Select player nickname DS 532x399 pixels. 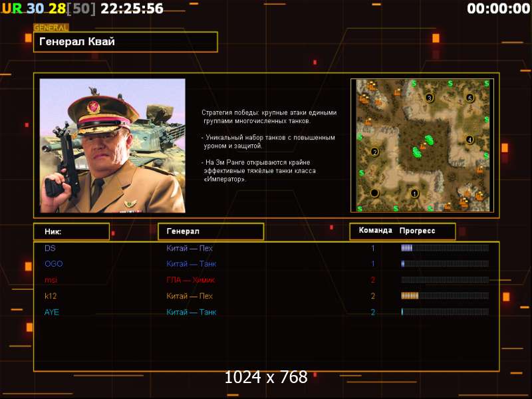[x=50, y=248]
